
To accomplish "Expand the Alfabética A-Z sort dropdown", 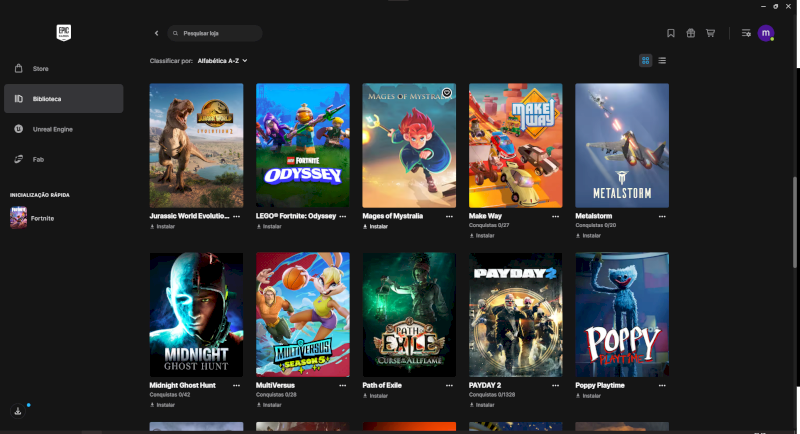I will (222, 61).
